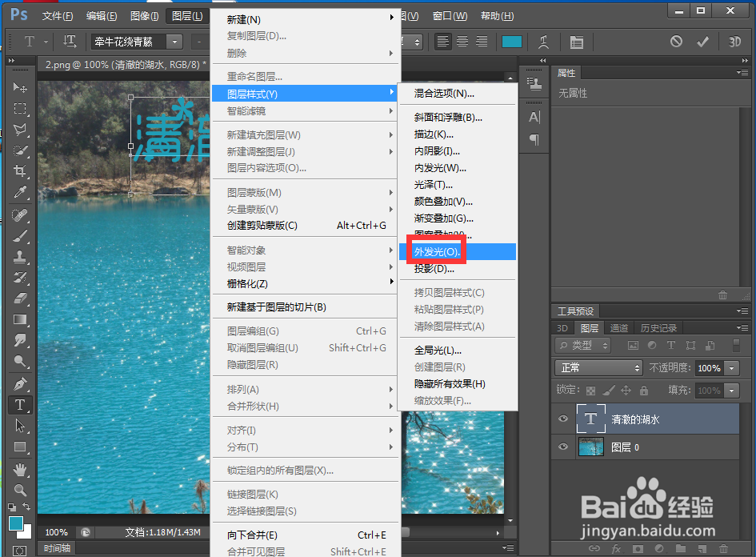
Task: Choose 外发光 from the layer style submenu
Action: click(434, 250)
